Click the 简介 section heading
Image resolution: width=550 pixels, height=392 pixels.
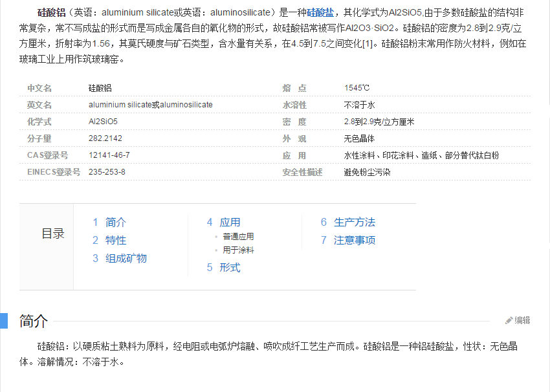(34, 321)
